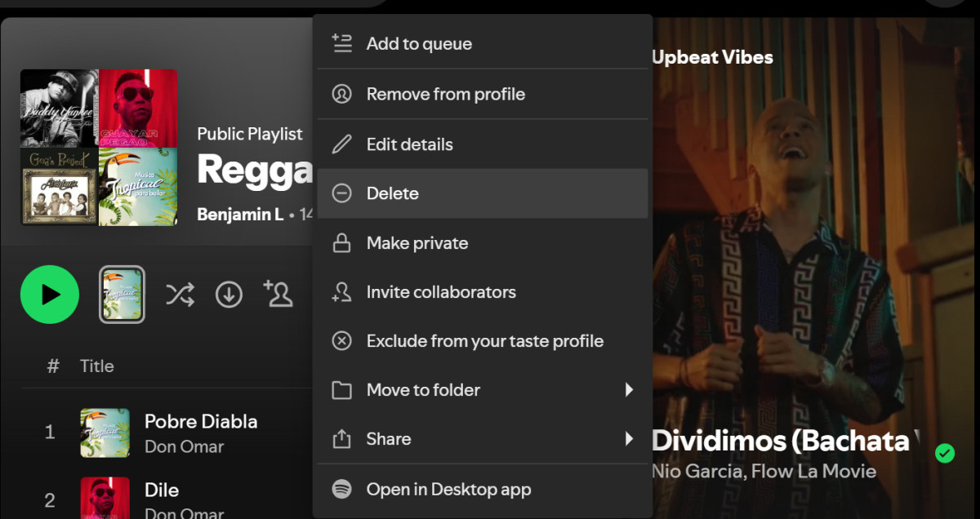Select Open in Desktop app from the menu
The height and width of the screenshot is (519, 980).
point(448,489)
